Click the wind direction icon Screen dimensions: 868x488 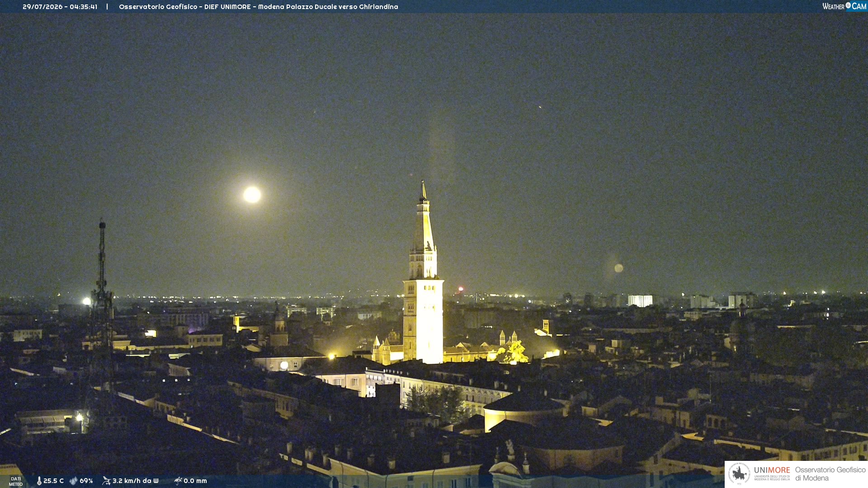(x=106, y=481)
